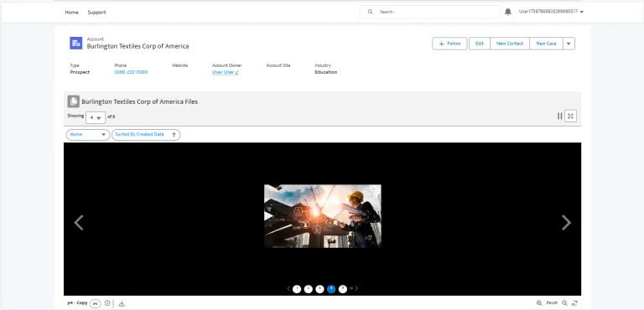The height and width of the screenshot is (310, 644).
Task: Open the User User account owner link
Action: point(223,72)
